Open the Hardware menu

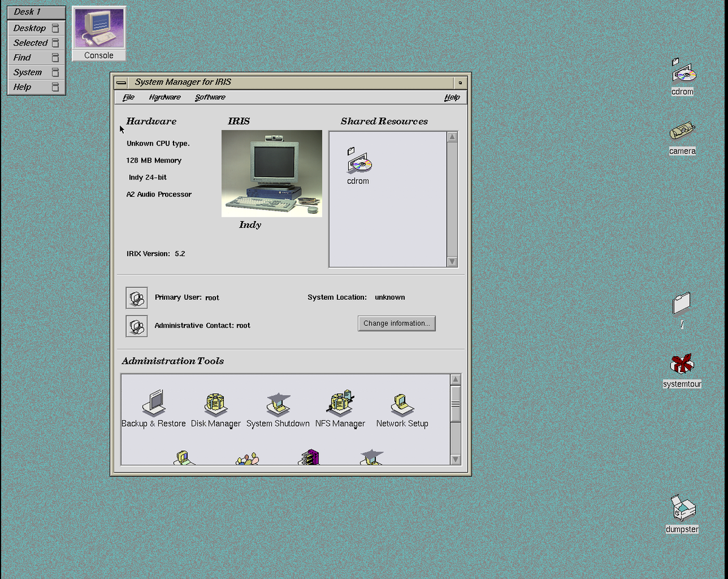point(165,97)
